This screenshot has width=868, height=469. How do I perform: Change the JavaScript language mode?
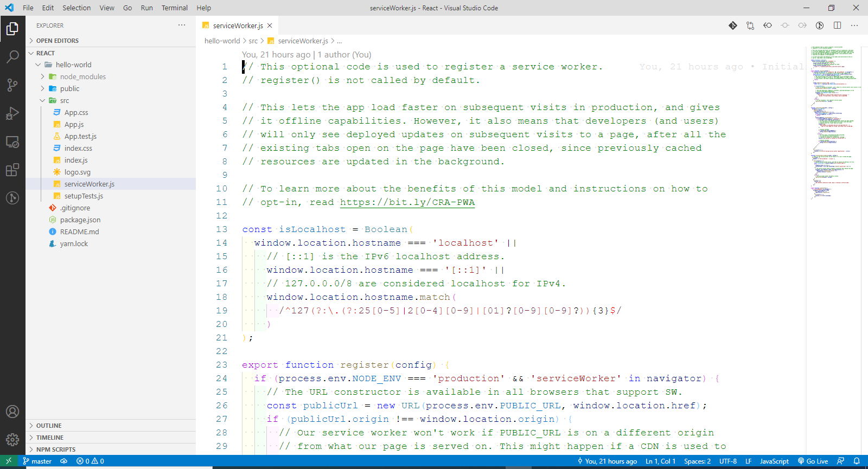pyautogui.click(x=774, y=461)
